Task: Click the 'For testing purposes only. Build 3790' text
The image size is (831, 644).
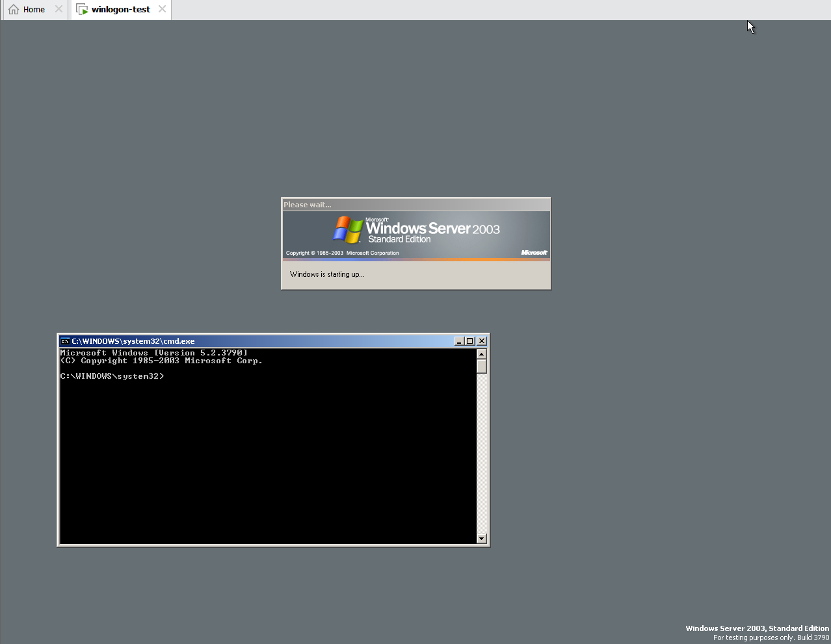Action: [x=771, y=638]
